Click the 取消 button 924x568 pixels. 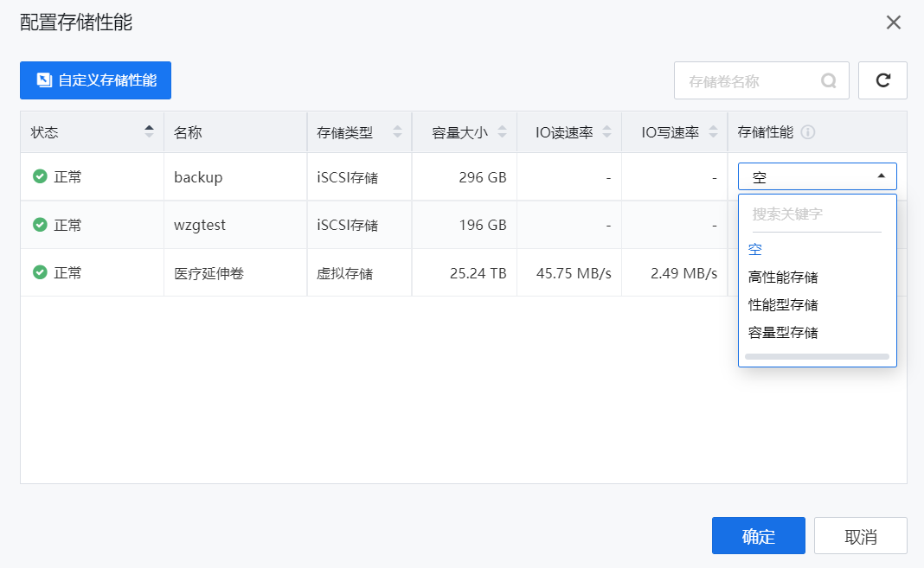[x=860, y=536]
